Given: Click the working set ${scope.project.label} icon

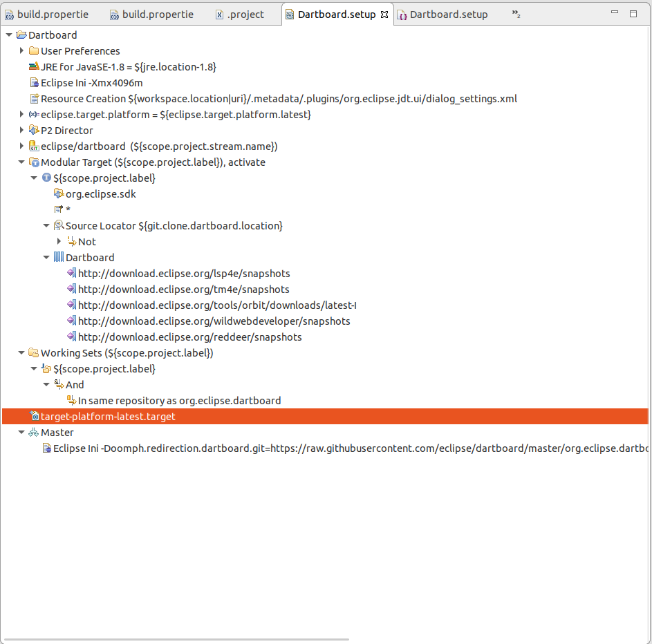Looking at the screenshot, I should tap(46, 368).
